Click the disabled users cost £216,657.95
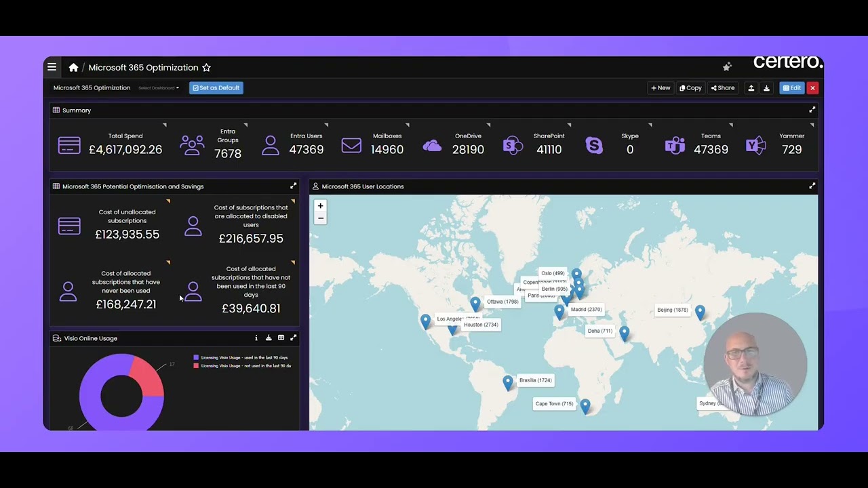 [251, 239]
